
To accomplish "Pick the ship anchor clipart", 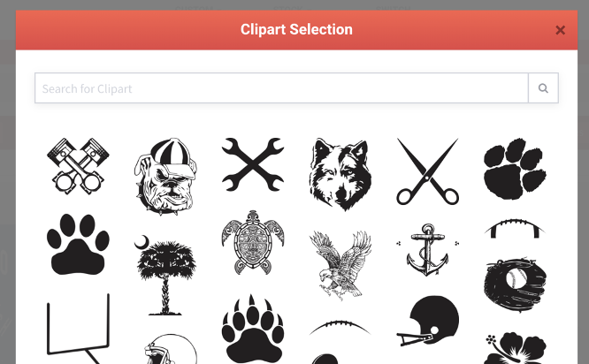I will 427,250.
